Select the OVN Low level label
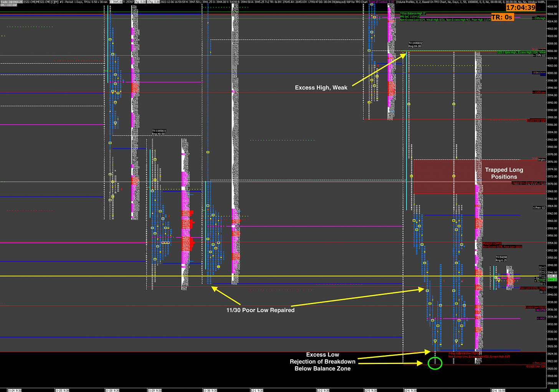This screenshot has width=559, height=392. tap(539, 93)
